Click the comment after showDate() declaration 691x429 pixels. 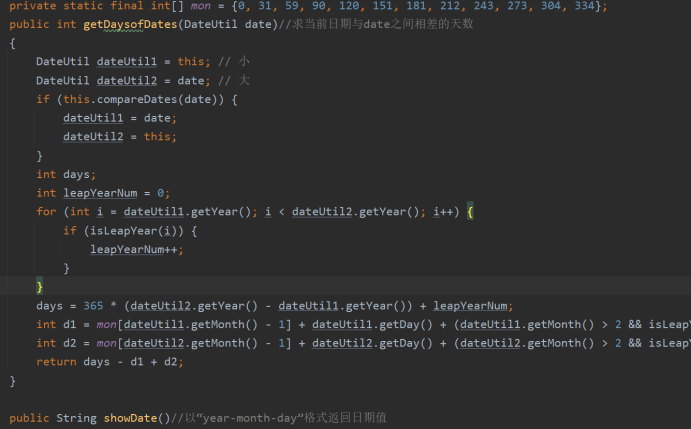279,418
